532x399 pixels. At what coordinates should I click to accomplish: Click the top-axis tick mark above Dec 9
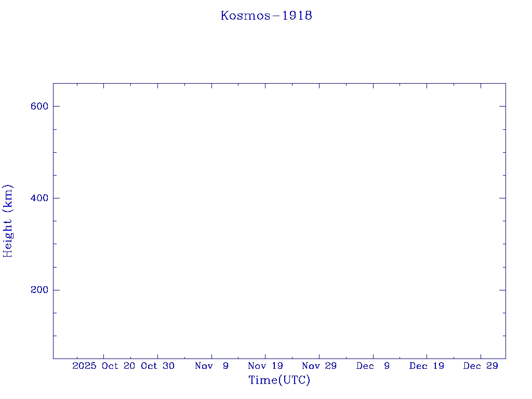click(x=373, y=86)
